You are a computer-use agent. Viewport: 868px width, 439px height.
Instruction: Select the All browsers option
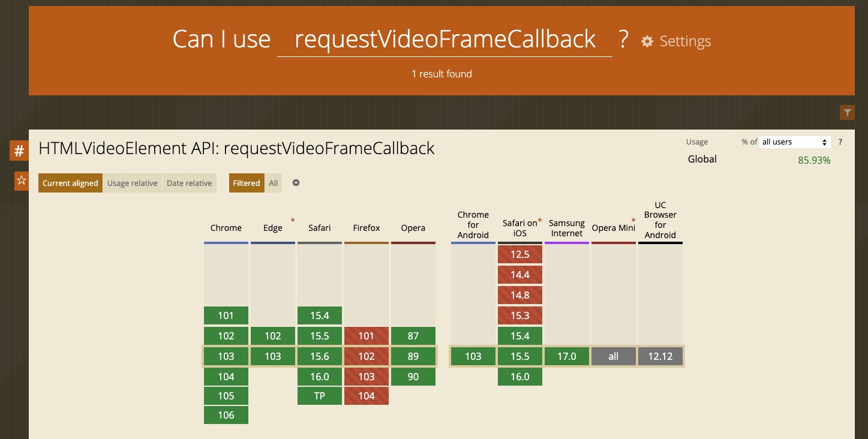click(x=274, y=183)
